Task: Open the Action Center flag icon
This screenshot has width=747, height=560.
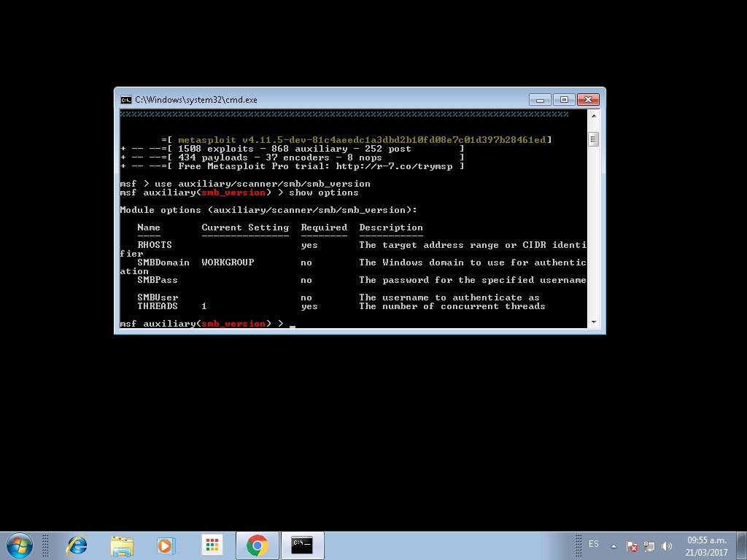Action: [632, 545]
